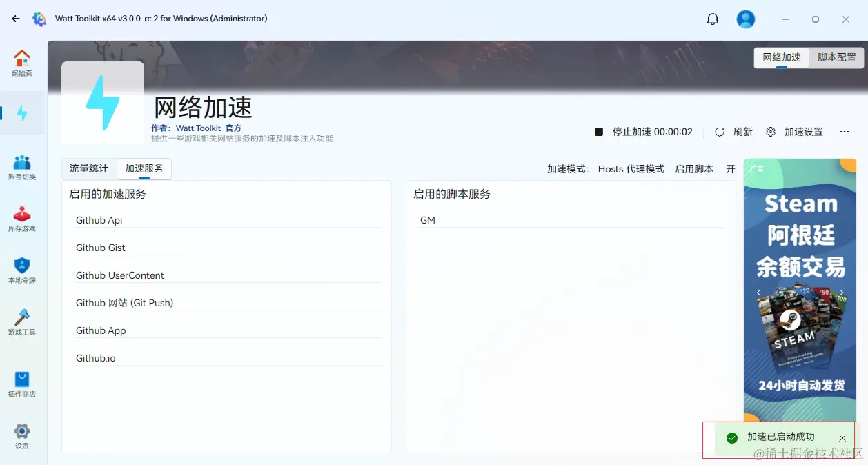Click the Watt Toolkit author link
The width and height of the screenshot is (868, 465).
pyautogui.click(x=198, y=128)
